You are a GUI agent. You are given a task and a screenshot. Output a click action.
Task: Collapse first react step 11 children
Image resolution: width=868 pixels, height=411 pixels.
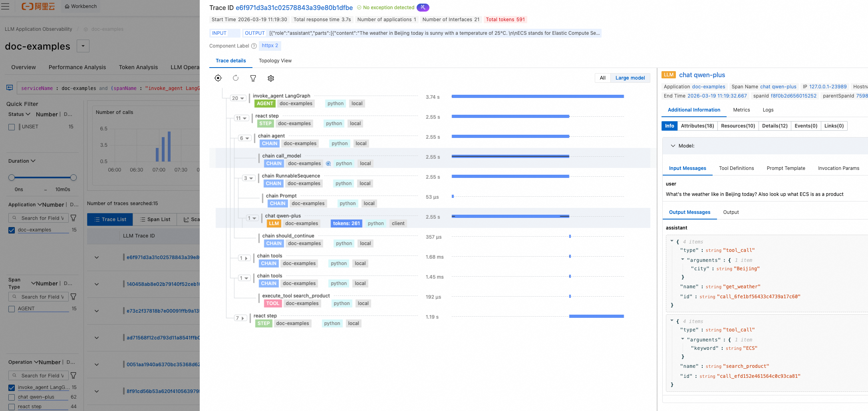241,118
